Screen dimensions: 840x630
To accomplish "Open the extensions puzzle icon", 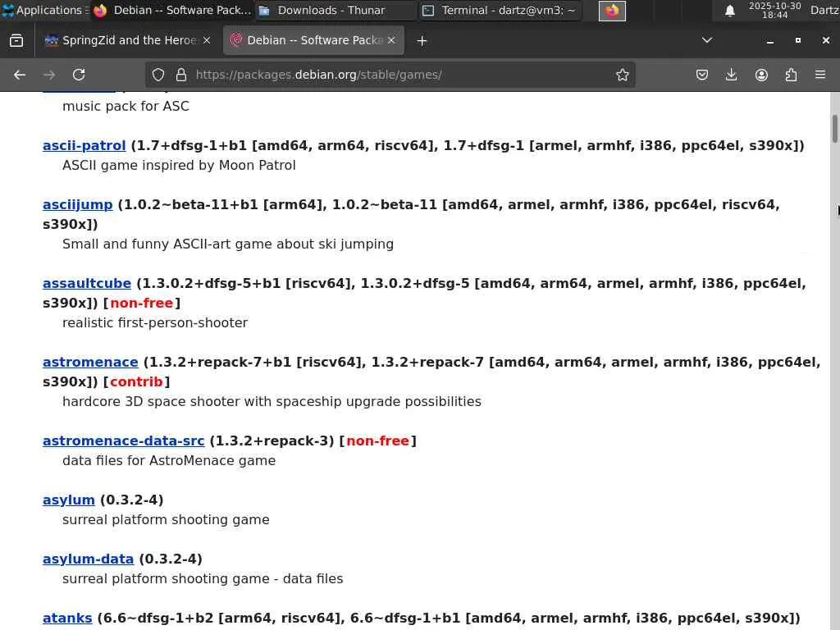I will point(791,75).
